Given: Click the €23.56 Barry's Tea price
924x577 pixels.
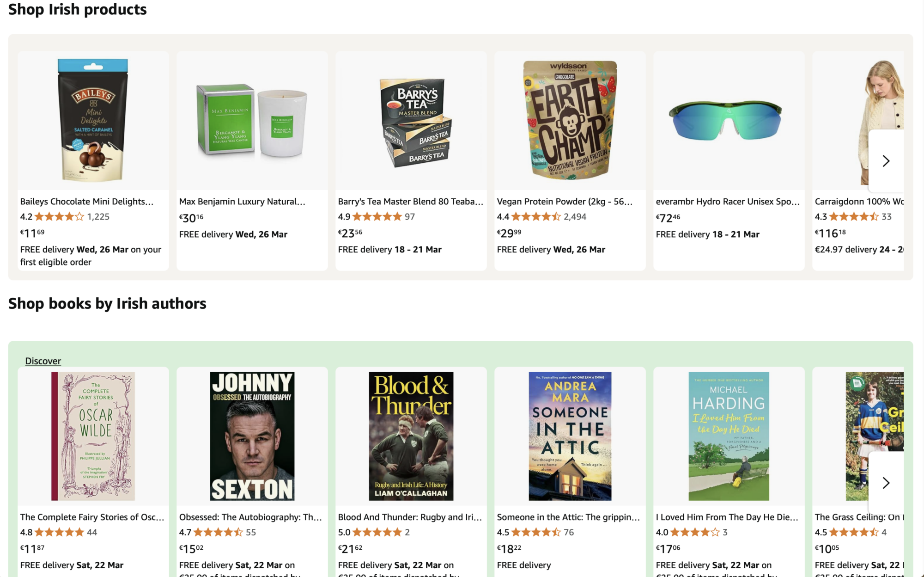Looking at the screenshot, I should (350, 233).
